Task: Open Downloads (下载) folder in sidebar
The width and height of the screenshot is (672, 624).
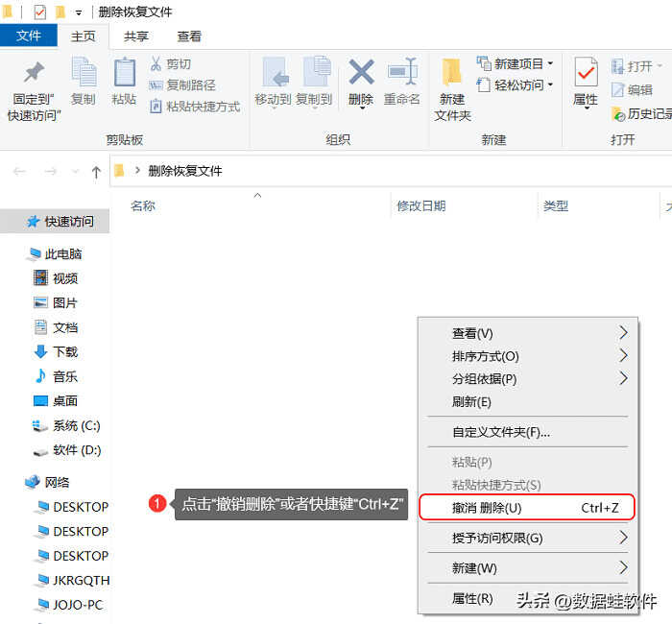Action: [56, 352]
